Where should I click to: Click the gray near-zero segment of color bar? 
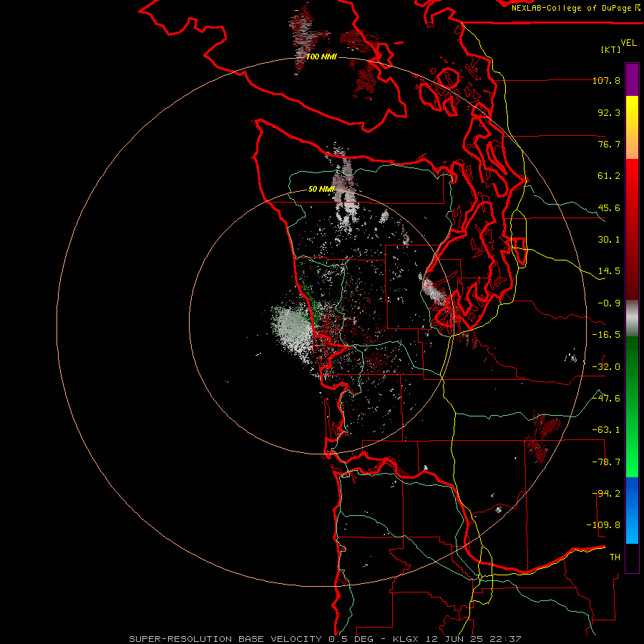click(632, 318)
